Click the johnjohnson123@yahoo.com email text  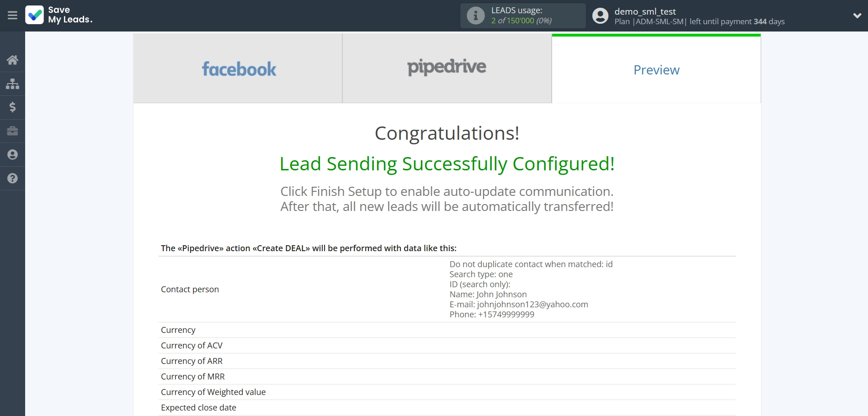click(x=533, y=305)
